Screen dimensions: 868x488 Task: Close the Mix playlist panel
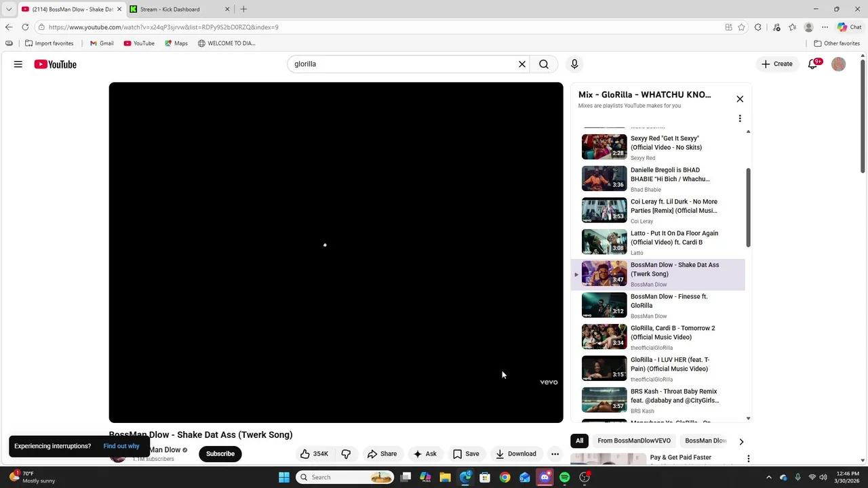[740, 99]
